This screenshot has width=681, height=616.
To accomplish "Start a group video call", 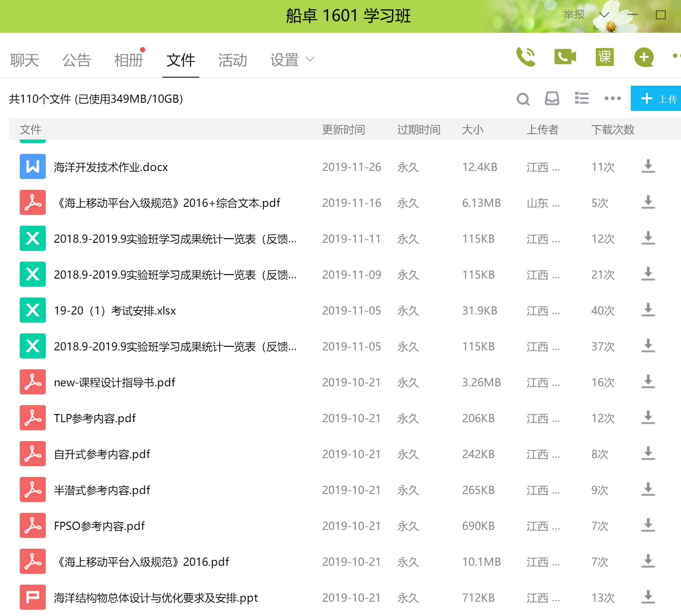I will pyautogui.click(x=565, y=57).
